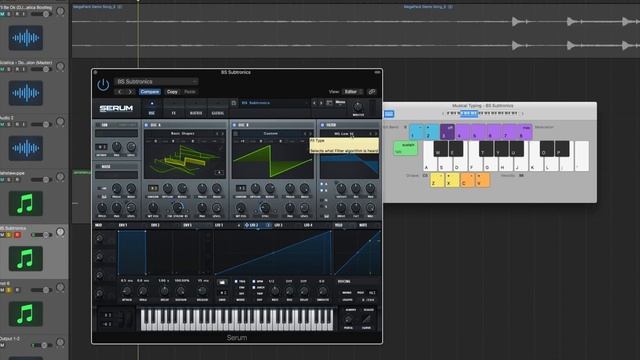Viewport: 640px width, 360px height.
Task: Select the BS Subtronics track instrument icon
Action: [x=26, y=259]
